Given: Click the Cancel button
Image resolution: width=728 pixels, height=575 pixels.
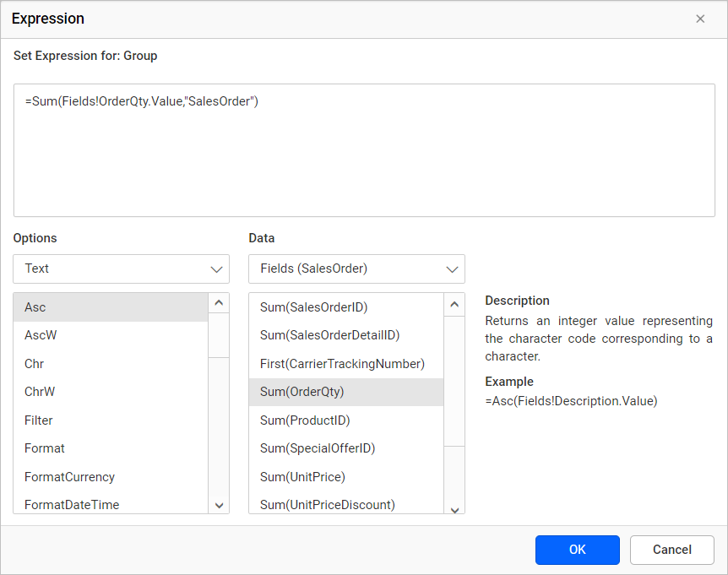Looking at the screenshot, I should coord(671,550).
